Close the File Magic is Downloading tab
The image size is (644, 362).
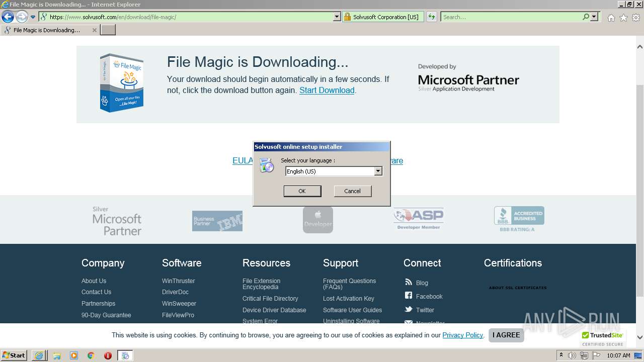click(x=94, y=30)
